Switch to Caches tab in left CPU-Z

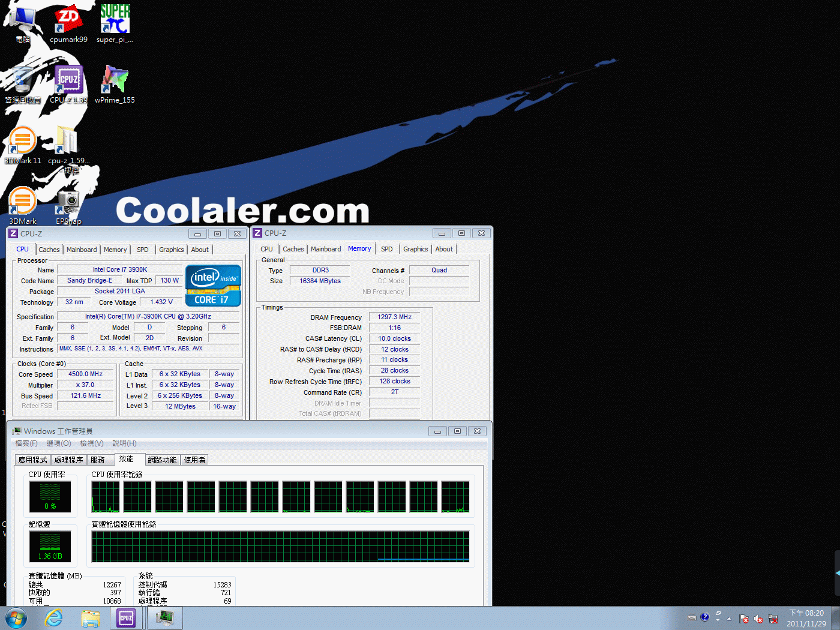point(49,250)
